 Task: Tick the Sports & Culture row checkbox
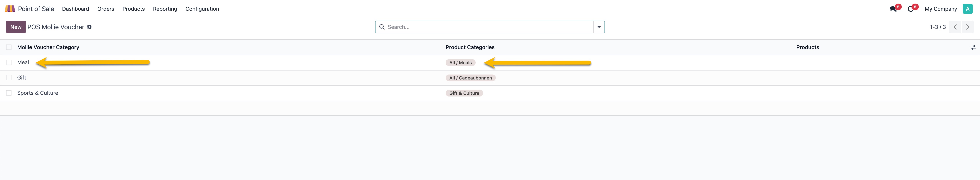point(9,93)
